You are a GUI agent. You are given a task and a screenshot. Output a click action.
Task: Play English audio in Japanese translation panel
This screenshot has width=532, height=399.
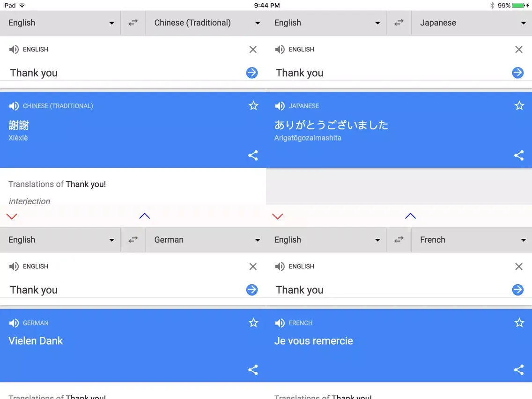(x=280, y=50)
